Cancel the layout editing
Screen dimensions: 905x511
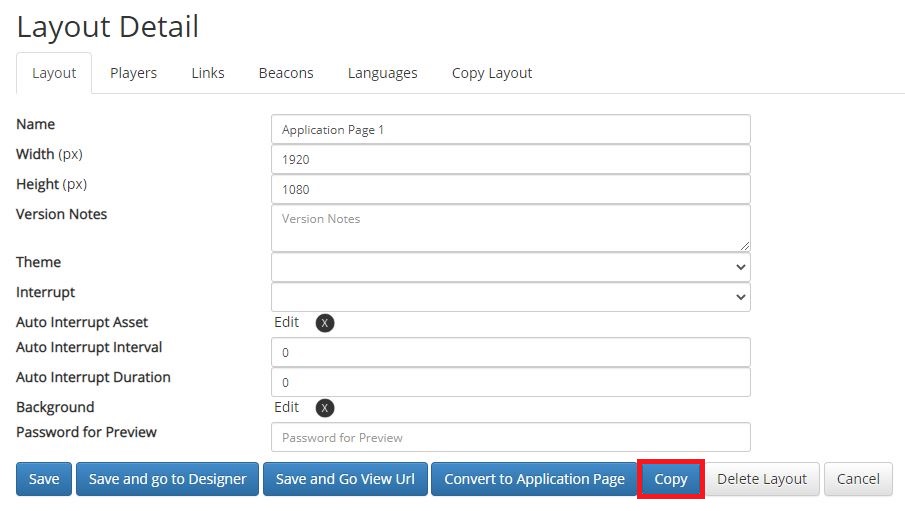click(858, 479)
